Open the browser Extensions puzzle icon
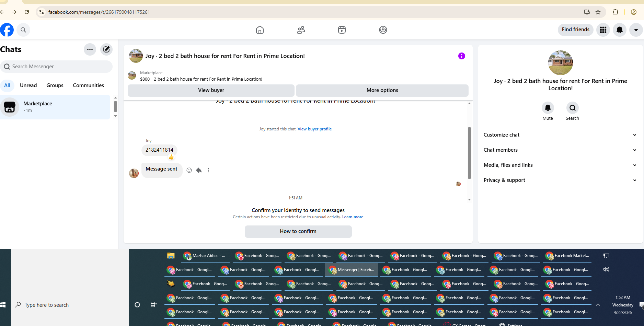The image size is (644, 326). coord(616,12)
